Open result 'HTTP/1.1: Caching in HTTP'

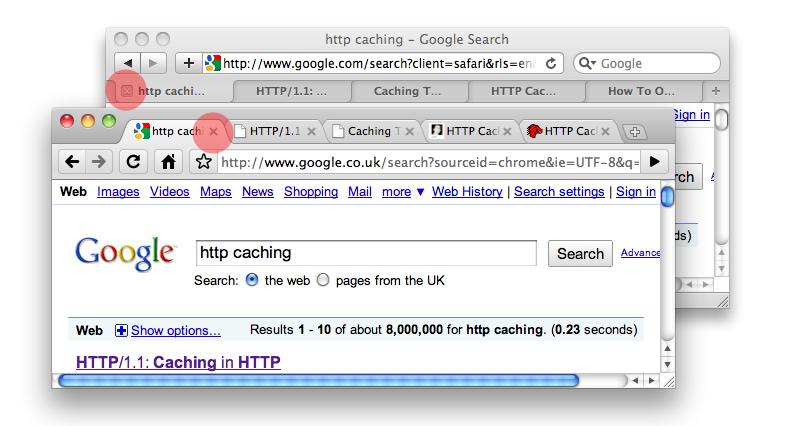[x=178, y=362]
